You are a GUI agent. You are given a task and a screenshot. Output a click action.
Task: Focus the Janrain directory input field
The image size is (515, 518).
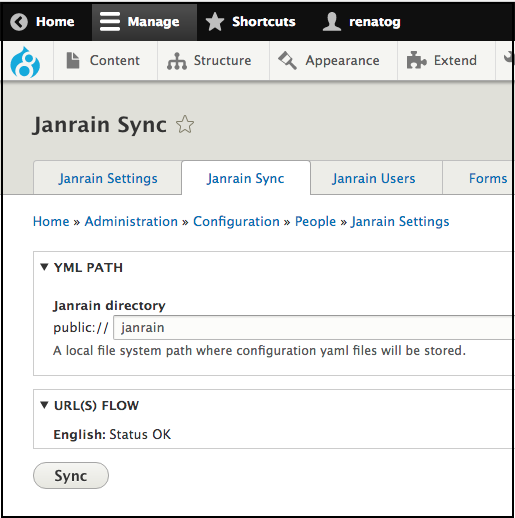[313, 328]
